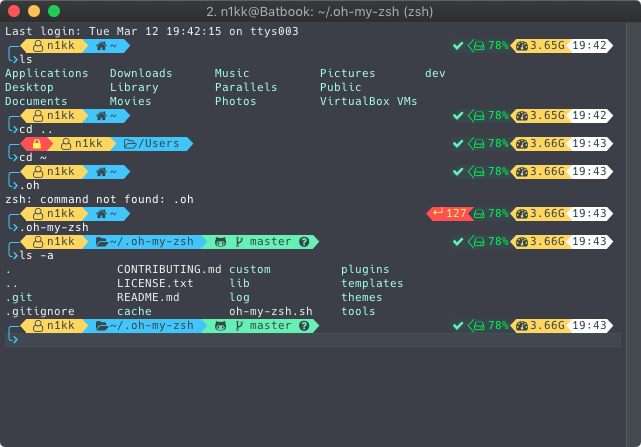Image resolution: width=641 pixels, height=447 pixels.
Task: Click the git branch icon in the prompt above 'ls -a'
Action: (x=239, y=242)
